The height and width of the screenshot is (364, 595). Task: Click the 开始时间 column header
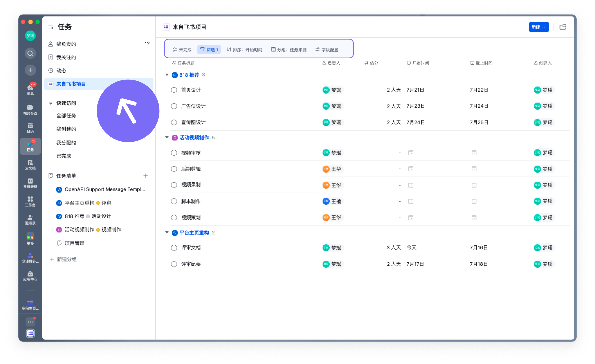(418, 63)
